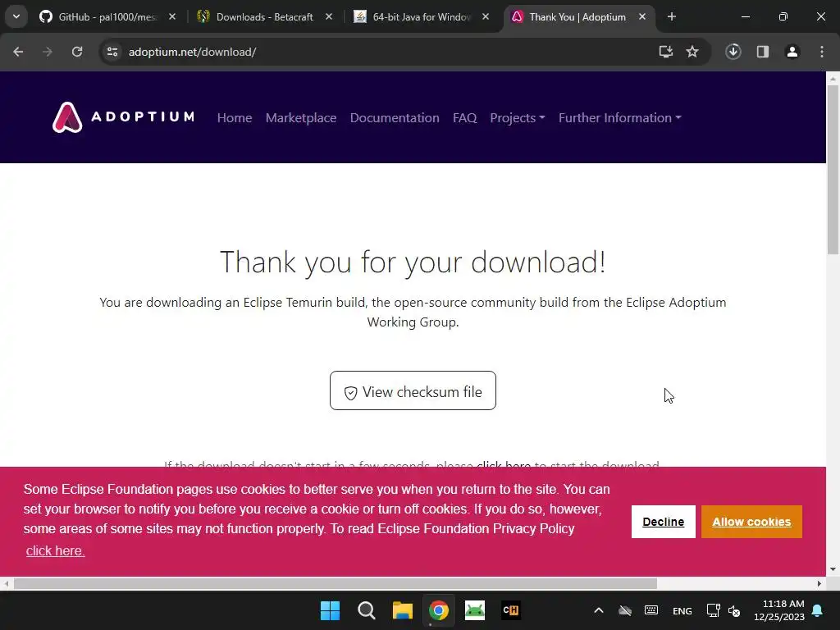Viewport: 840px width, 630px height.
Task: Open the tab search dropdown arrow
Action: coord(16,17)
